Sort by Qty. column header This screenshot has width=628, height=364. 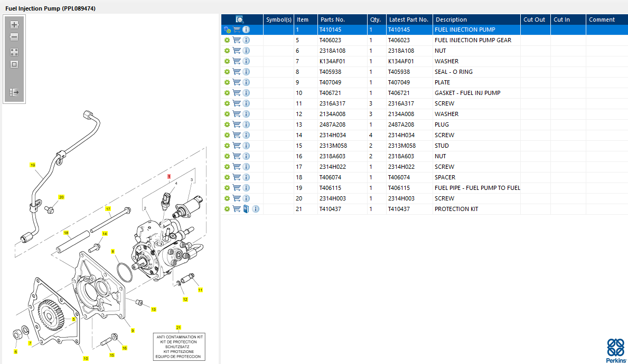[376, 19]
